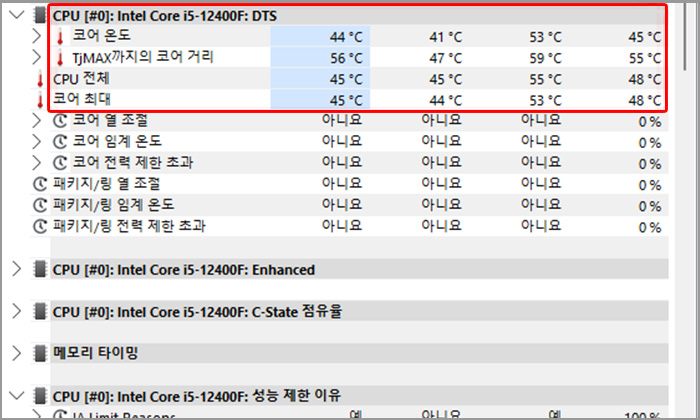Click the clock icon beside 패키지/링 전력 제한 초과

(x=40, y=226)
